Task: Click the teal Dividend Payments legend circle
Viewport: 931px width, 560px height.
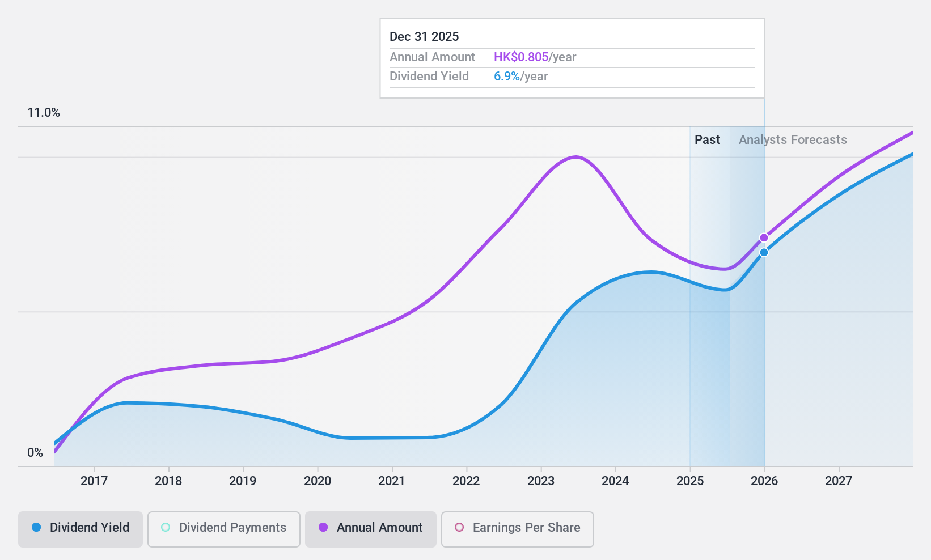Action: point(166,527)
